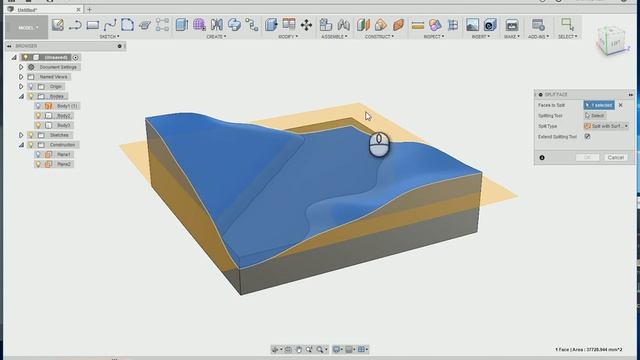Click the '1 selected' Faces to Split button
Viewport: 640px width, 360px height.
coord(599,105)
